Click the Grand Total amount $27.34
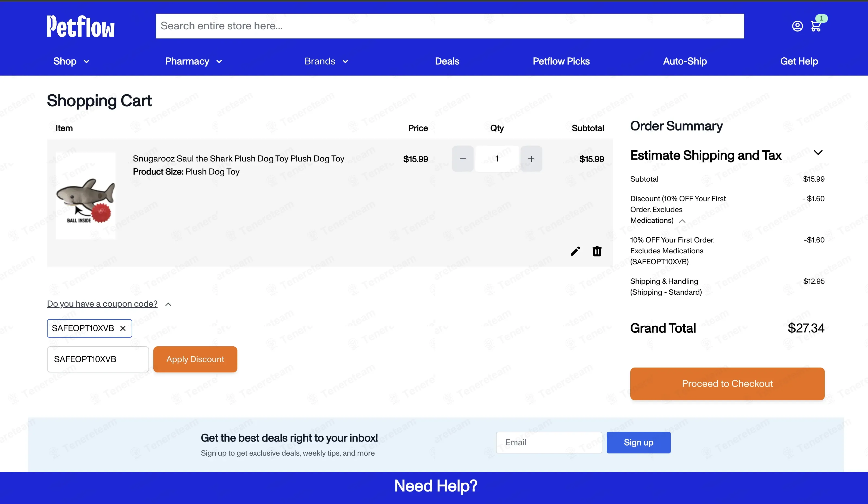Screen dimensions: 868x504 tap(806, 328)
